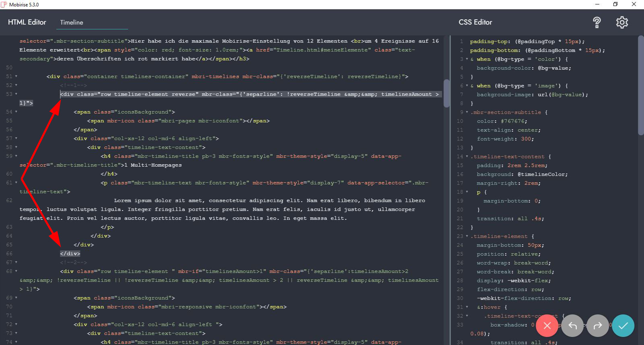The width and height of the screenshot is (644, 345).
Task: Confirm changes with the teal checkmark button
Action: tap(623, 326)
